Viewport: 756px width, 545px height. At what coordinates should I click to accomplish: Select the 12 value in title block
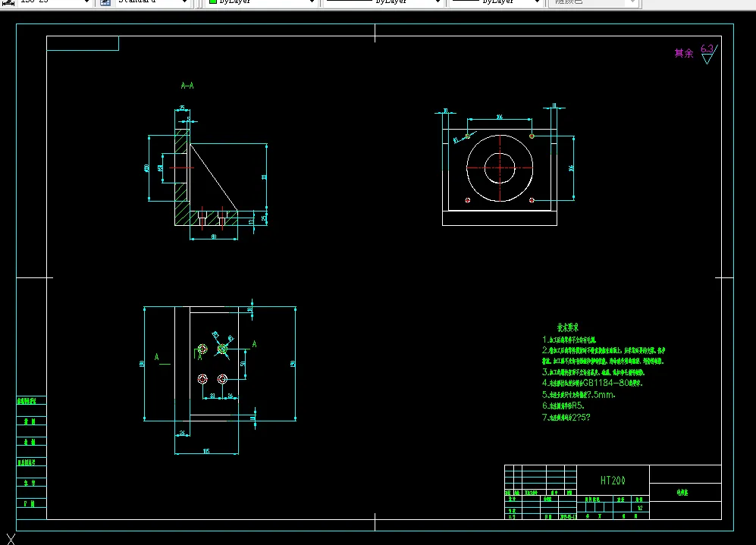coord(640,508)
